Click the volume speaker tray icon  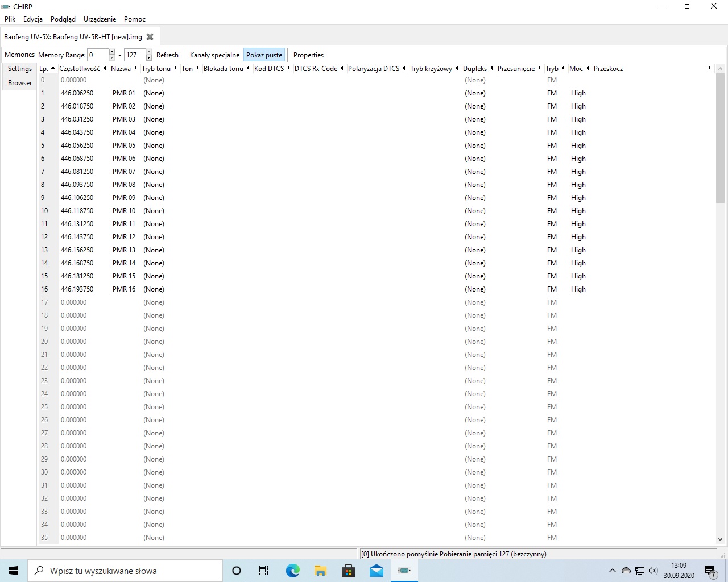pos(652,571)
